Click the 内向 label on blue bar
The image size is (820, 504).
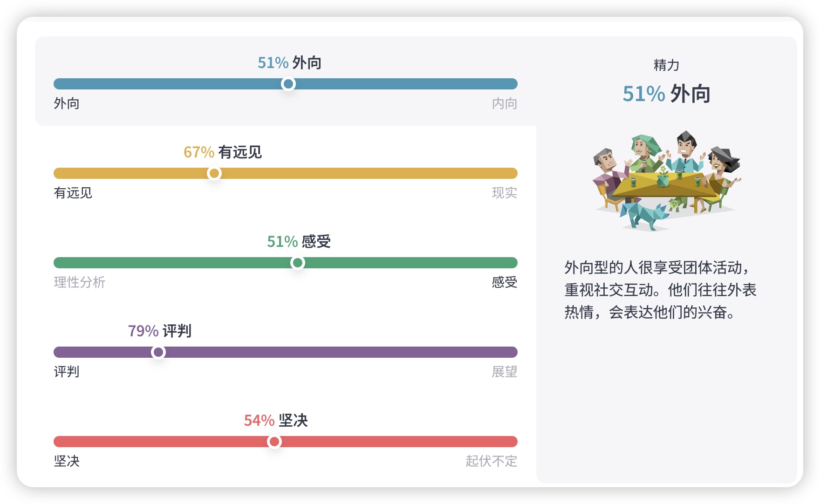point(505,103)
